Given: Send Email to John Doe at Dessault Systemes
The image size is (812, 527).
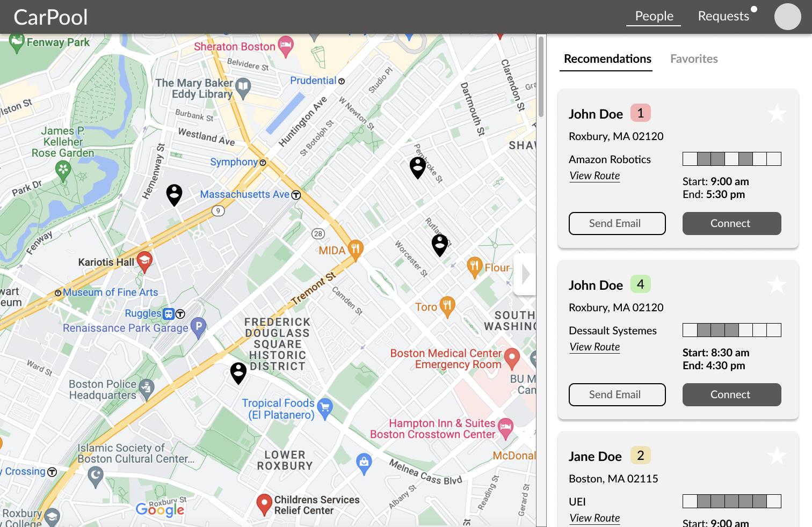Looking at the screenshot, I should (x=617, y=394).
